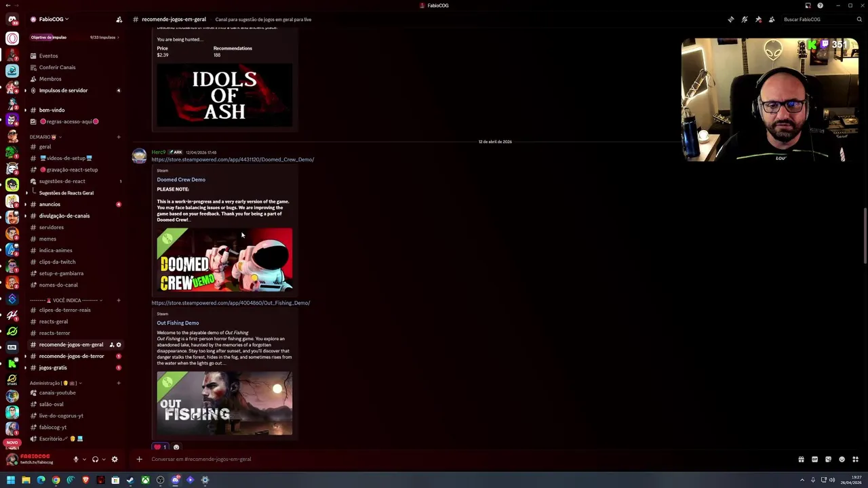Open Membros in the sidebar
This screenshot has width=868, height=488.
[75, 79]
